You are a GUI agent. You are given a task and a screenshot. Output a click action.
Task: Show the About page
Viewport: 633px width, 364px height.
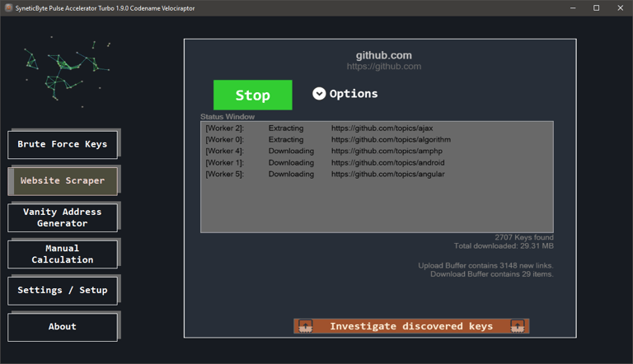[x=63, y=327]
